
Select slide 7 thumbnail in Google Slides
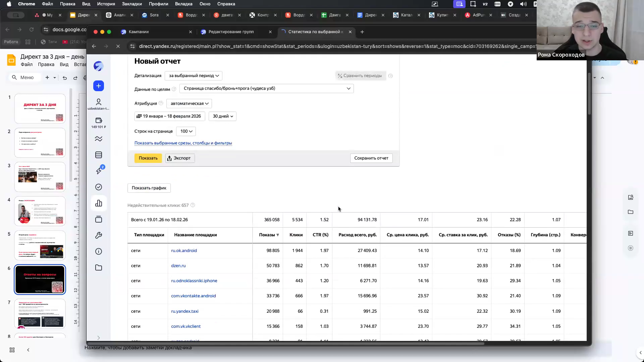point(40,314)
